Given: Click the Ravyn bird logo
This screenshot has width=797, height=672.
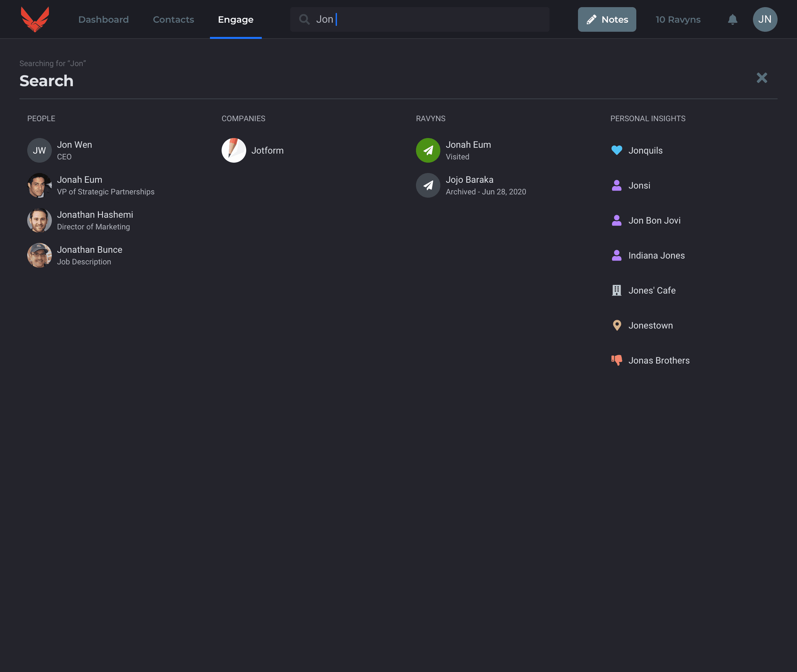Looking at the screenshot, I should pos(35,19).
